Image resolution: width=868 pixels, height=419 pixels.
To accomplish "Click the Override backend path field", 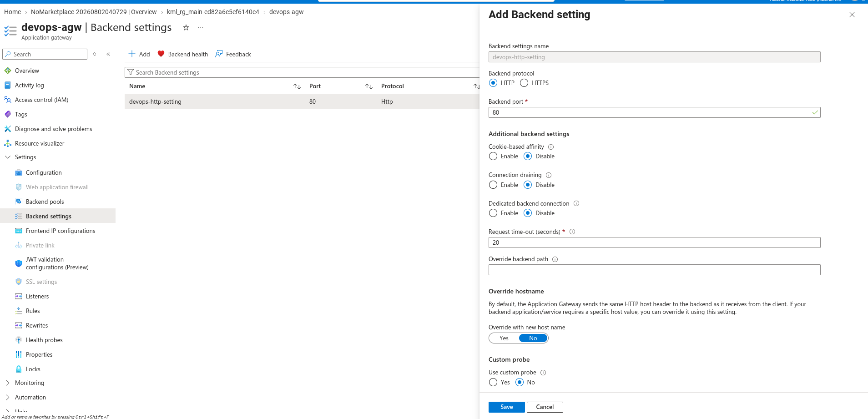I will point(654,270).
